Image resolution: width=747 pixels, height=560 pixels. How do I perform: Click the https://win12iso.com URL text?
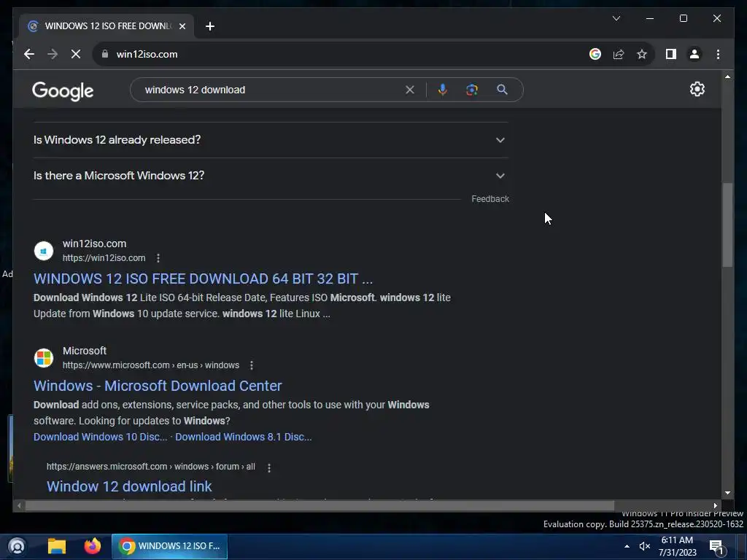[x=104, y=257]
